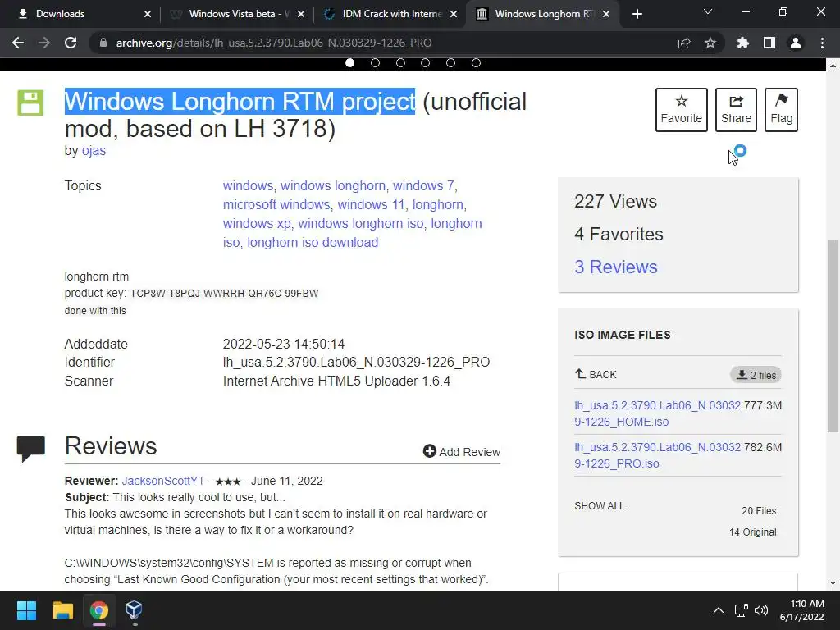Click the 20 Files count
This screenshot has width=840, height=630.
759,510
